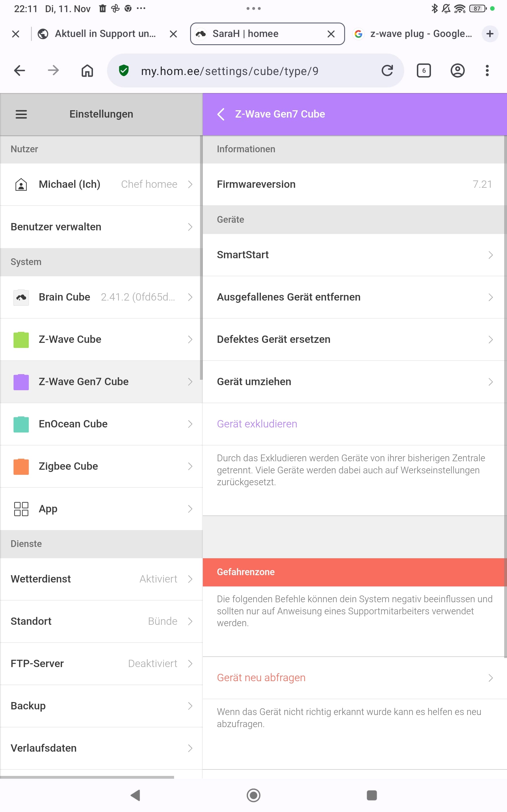Open the hamburger menu in Einstellungen
507x812 pixels.
click(21, 114)
